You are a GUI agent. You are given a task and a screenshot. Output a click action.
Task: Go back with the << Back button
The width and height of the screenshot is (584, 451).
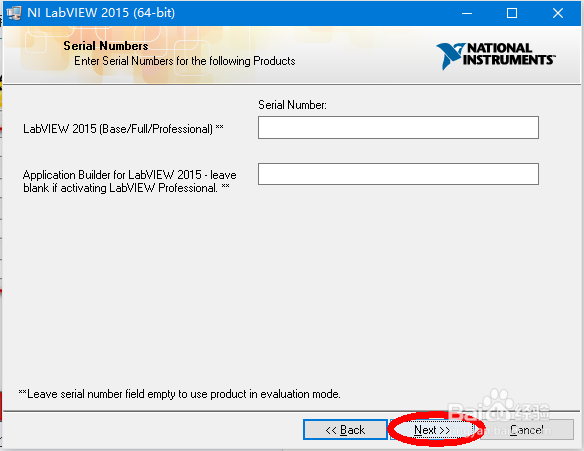click(x=345, y=430)
